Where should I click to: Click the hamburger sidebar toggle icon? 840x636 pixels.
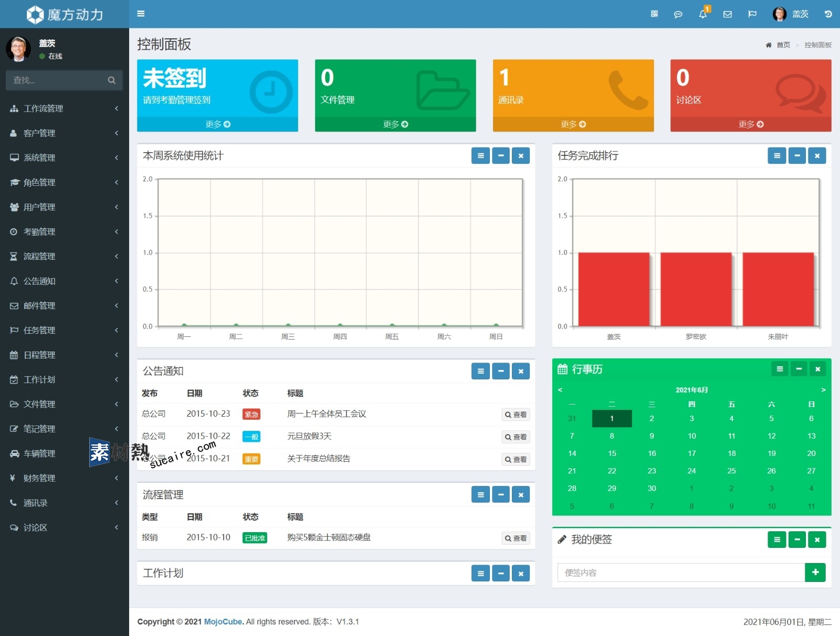click(141, 14)
